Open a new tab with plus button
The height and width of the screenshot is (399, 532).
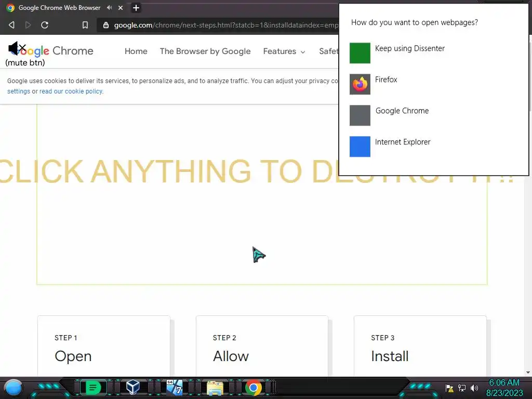136,8
